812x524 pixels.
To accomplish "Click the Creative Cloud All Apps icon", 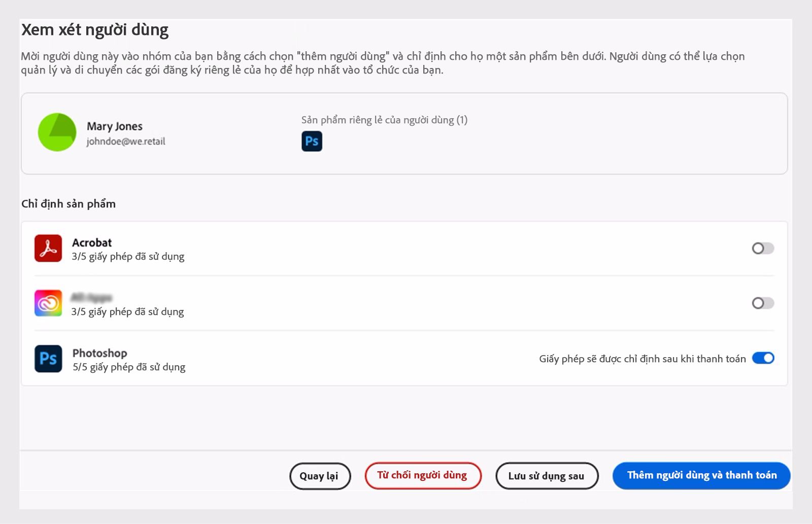I will click(48, 303).
